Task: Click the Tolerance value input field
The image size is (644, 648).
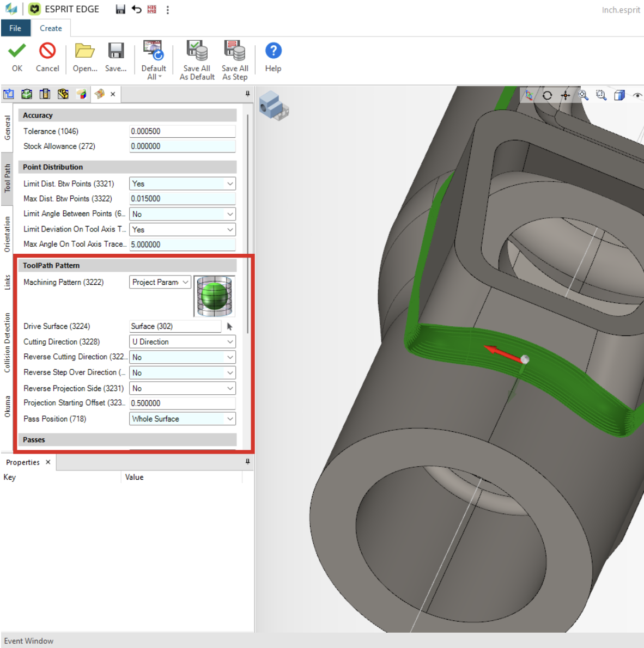Action: [182, 131]
